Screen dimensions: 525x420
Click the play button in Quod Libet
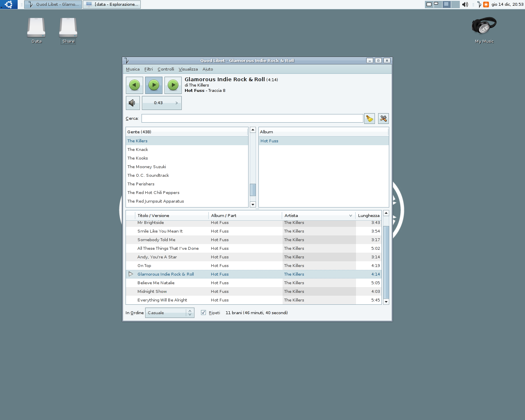(x=154, y=85)
